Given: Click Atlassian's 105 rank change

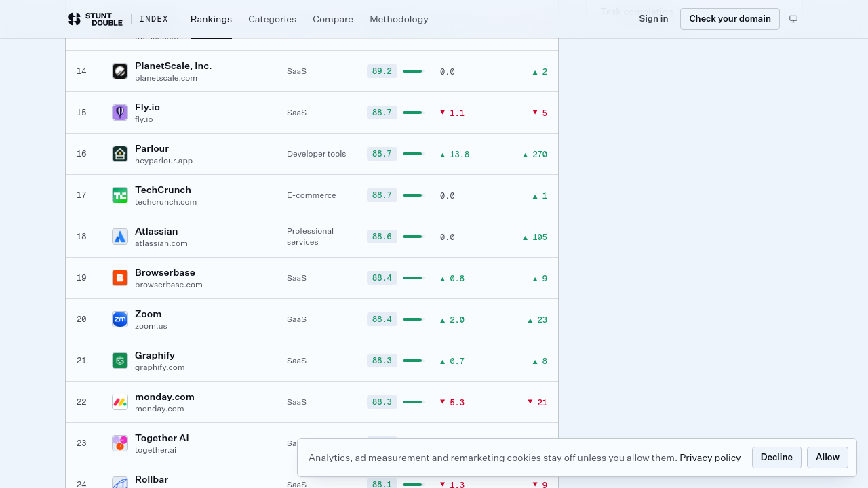Looking at the screenshot, I should [x=534, y=237].
